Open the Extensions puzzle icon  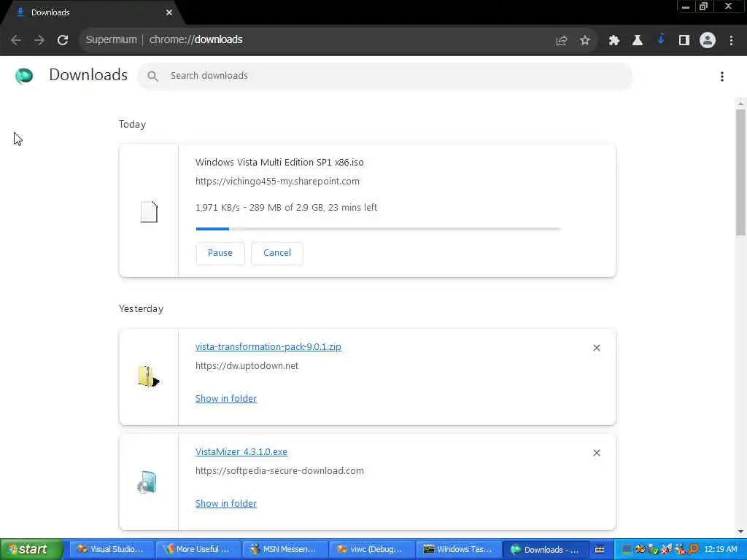click(x=614, y=41)
